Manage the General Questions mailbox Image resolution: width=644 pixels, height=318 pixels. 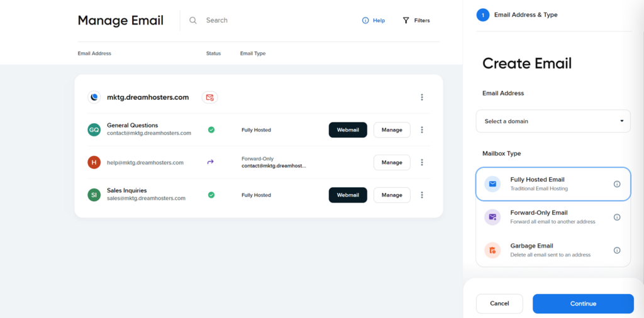point(392,129)
